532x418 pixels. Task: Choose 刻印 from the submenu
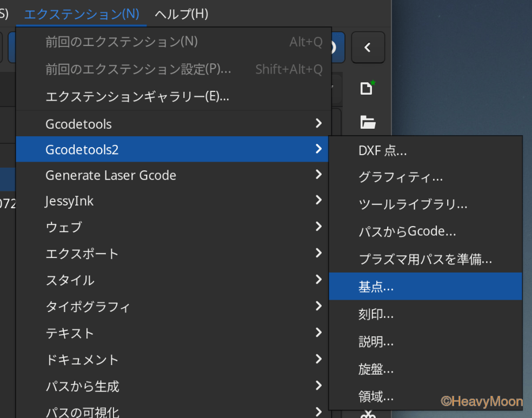(x=376, y=314)
